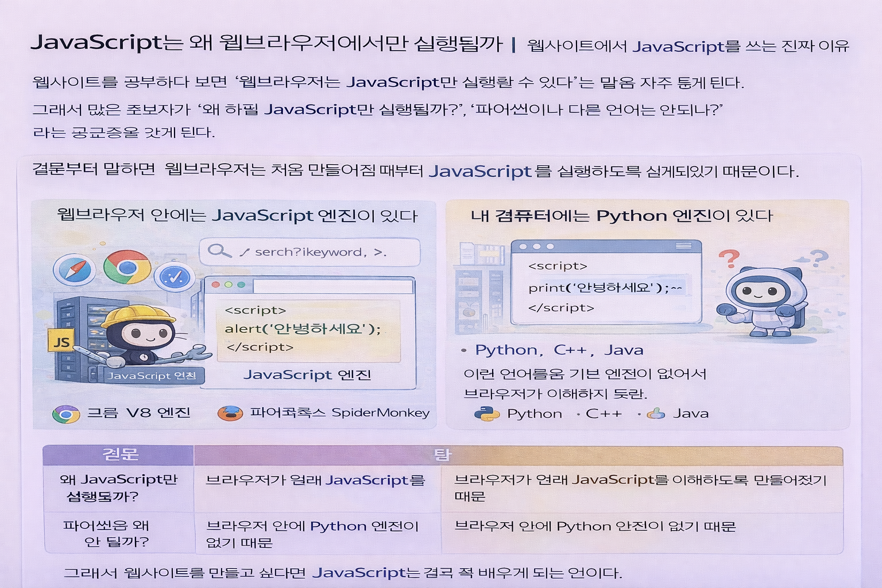Click the magnifying glass in the search bar
Image resolution: width=882 pixels, height=588 pixels.
(219, 251)
